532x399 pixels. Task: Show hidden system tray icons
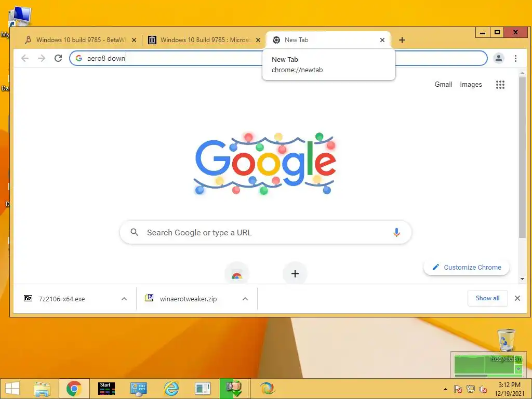(445, 389)
